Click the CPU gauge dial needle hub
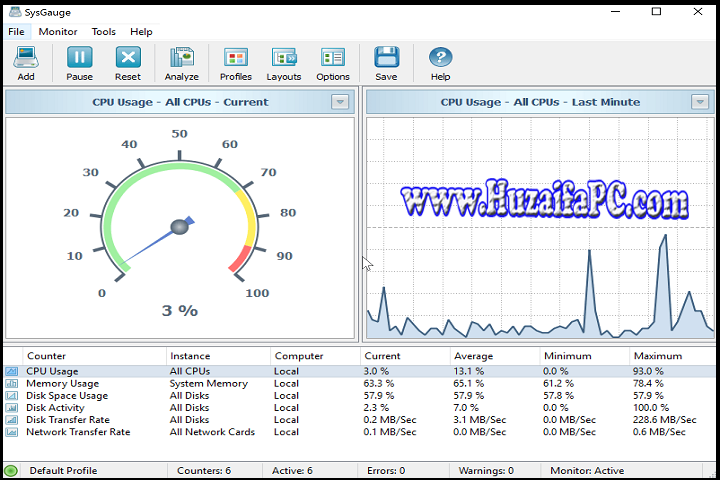 (179, 226)
